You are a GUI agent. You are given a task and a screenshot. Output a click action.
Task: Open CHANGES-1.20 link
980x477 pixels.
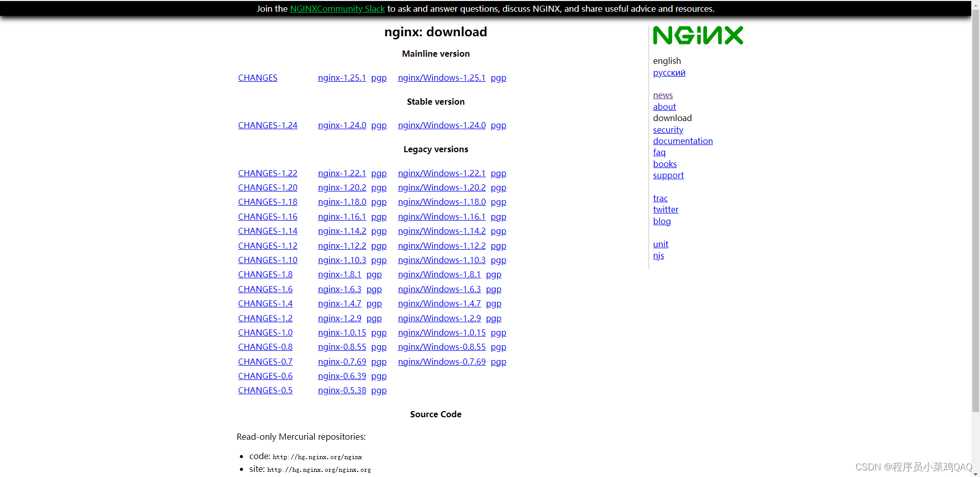click(267, 187)
